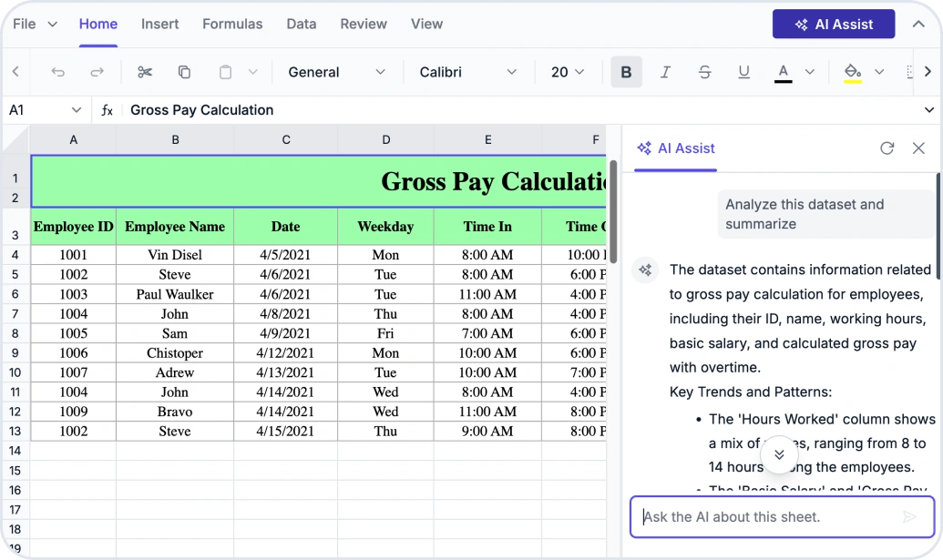The width and height of the screenshot is (943, 560).
Task: Open the Calibri font dropdown
Action: (468, 72)
